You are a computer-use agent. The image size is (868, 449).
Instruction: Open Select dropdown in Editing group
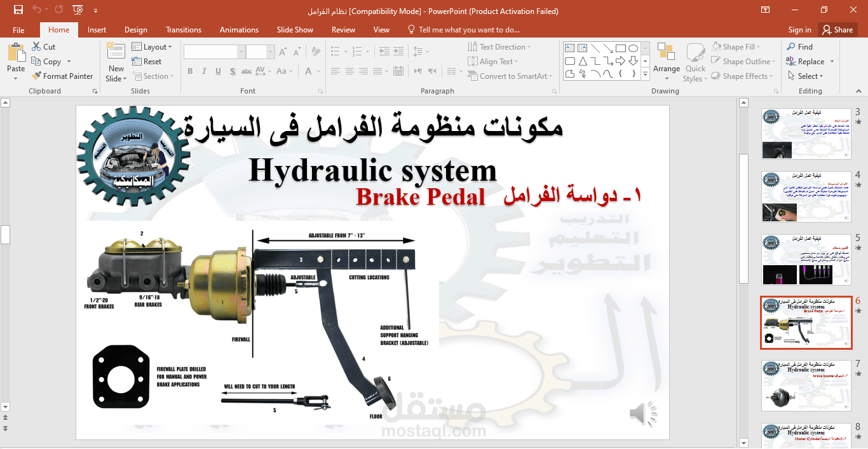point(806,76)
